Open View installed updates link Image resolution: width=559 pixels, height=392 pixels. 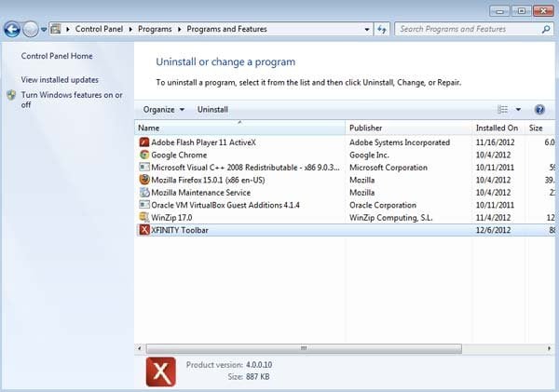(x=60, y=80)
